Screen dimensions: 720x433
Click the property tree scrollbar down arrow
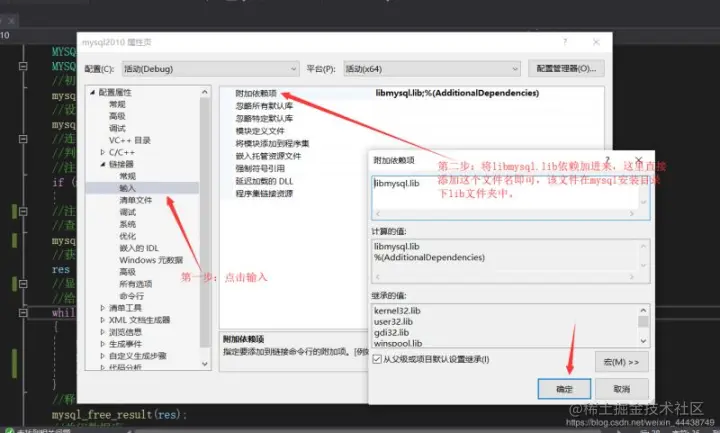click(205, 364)
